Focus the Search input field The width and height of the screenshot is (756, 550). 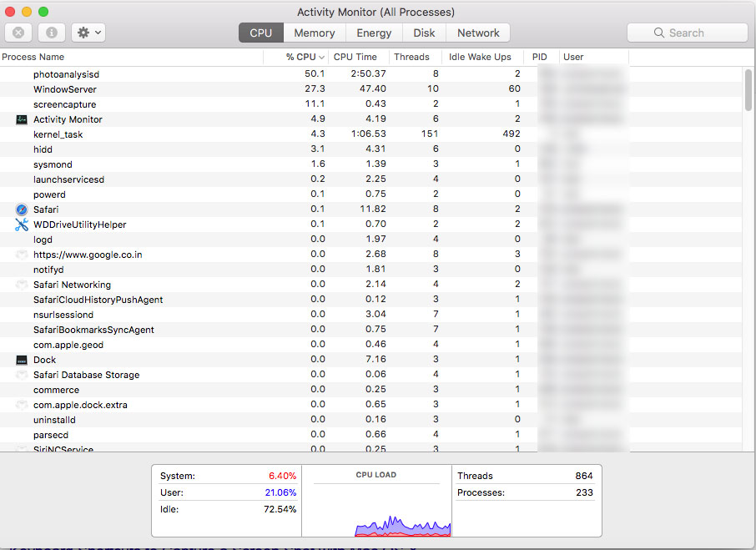[688, 33]
